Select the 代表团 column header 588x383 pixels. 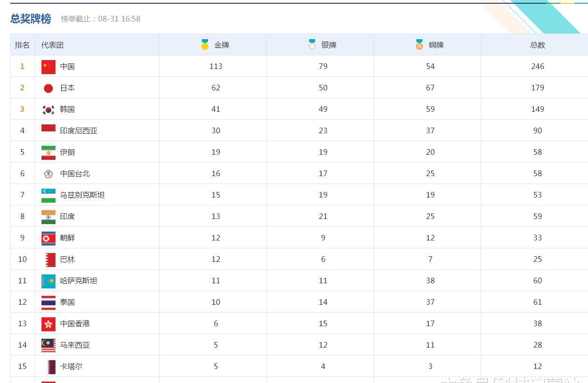52,45
